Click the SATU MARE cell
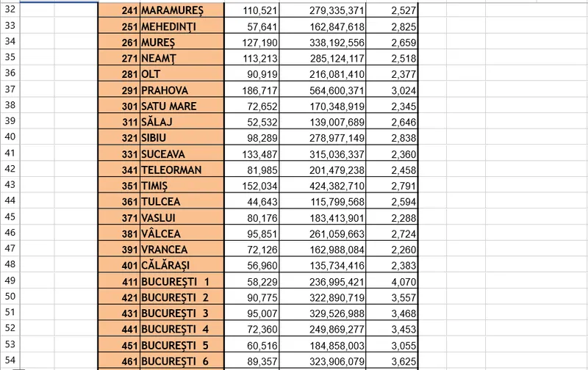Viewport: 588px width, 370px height. point(178,106)
